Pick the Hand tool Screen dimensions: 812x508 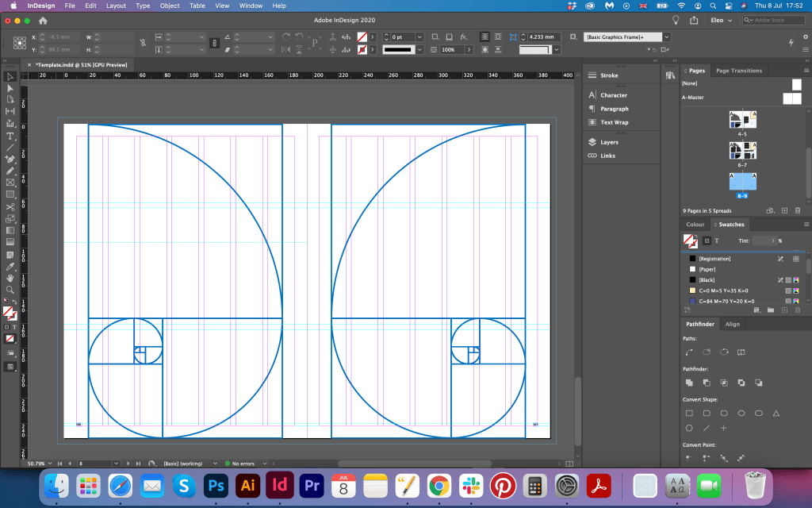[x=10, y=278]
